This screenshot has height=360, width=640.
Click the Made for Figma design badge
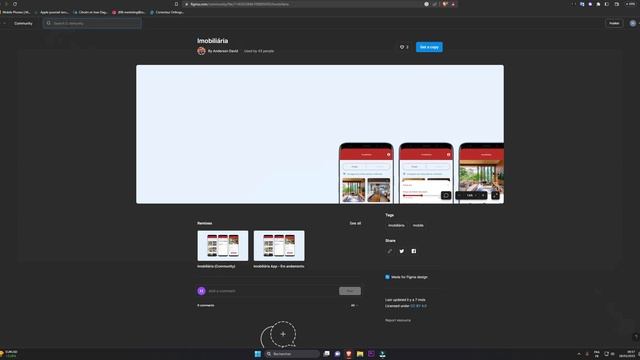(x=407, y=277)
